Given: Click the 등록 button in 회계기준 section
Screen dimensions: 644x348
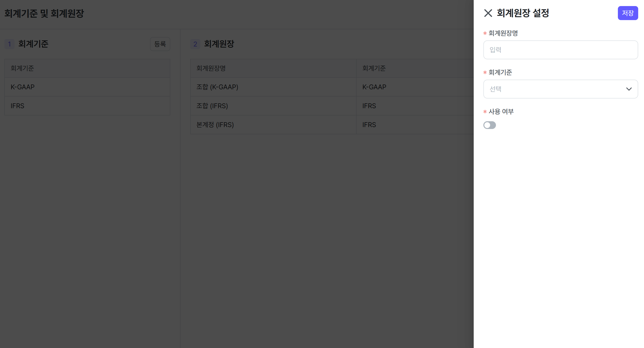Looking at the screenshot, I should click(x=160, y=44).
